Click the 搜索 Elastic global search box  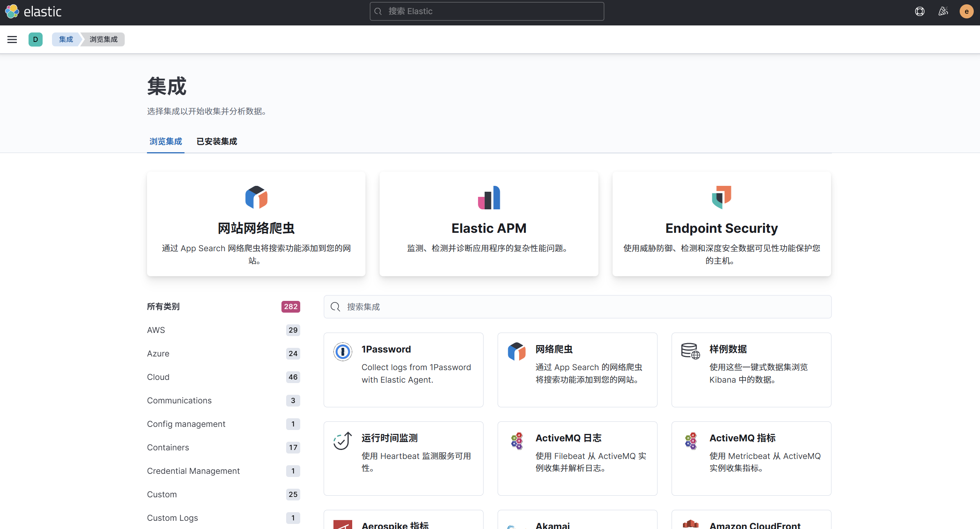(487, 11)
